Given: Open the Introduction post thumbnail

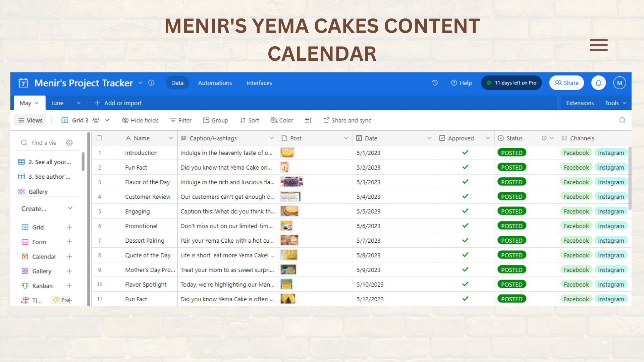Looking at the screenshot, I should pos(287,153).
